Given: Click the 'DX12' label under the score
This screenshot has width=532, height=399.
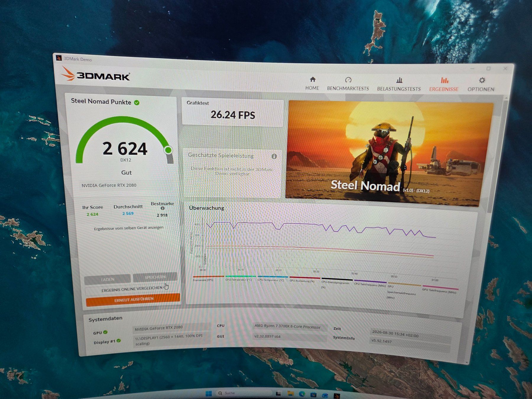Looking at the screenshot, I should coord(126,160).
